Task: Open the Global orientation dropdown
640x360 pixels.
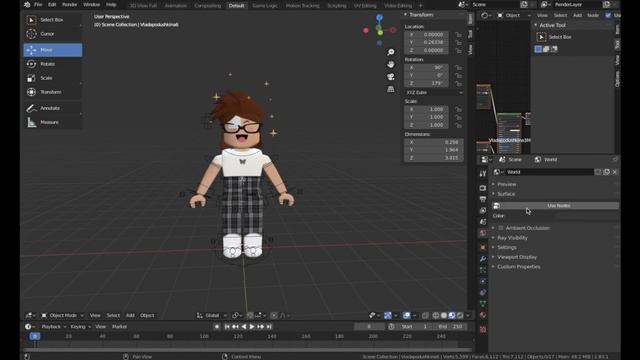Action: [211, 316]
